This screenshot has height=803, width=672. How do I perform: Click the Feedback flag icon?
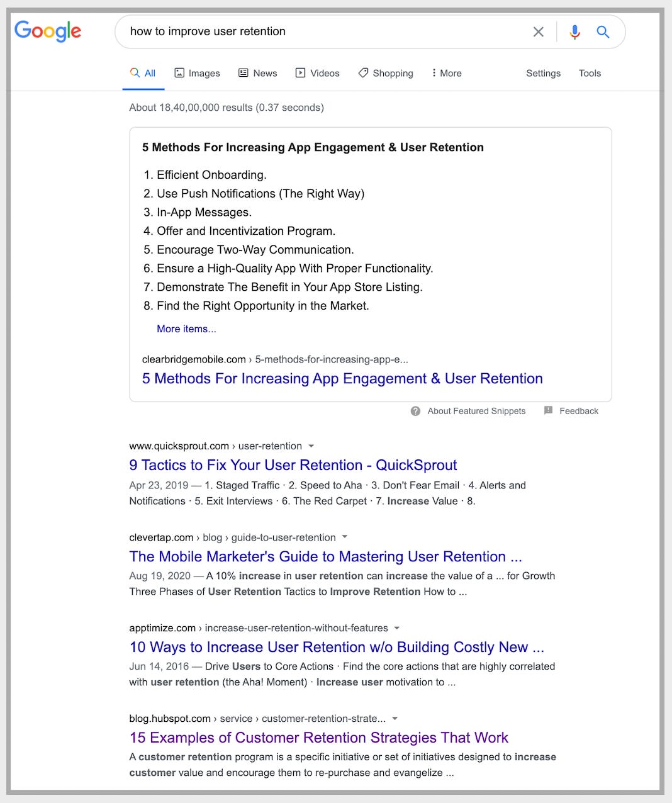(x=548, y=410)
